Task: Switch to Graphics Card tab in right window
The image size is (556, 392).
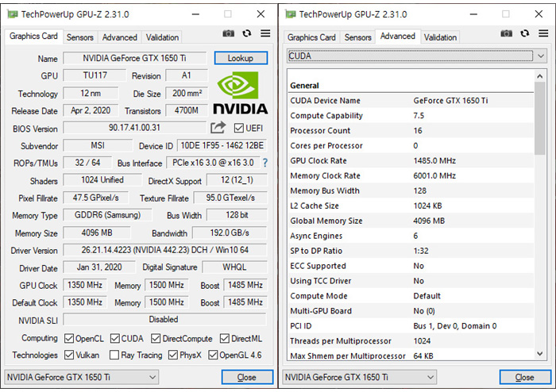Action: [311, 37]
